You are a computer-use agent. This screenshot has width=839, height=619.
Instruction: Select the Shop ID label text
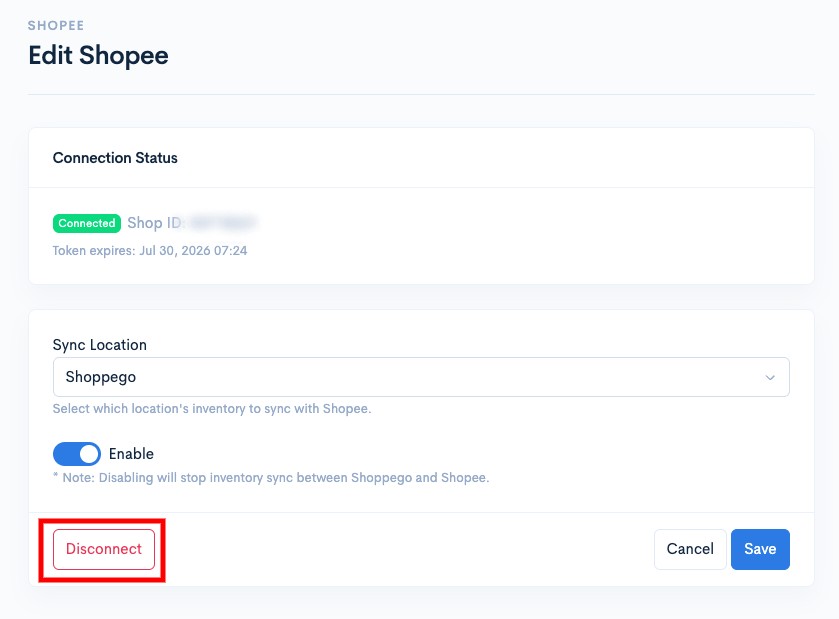point(156,223)
